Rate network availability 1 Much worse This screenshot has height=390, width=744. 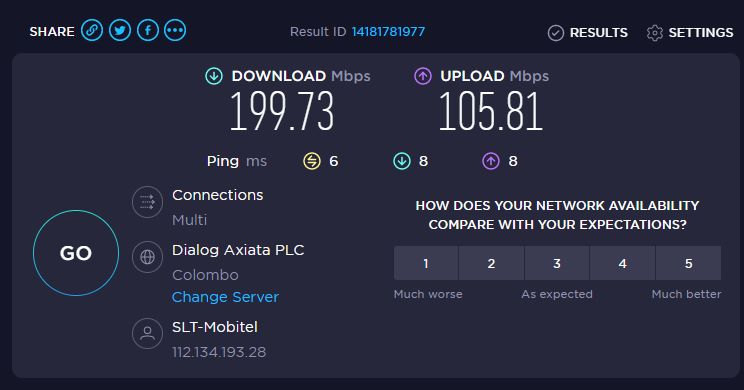426,263
